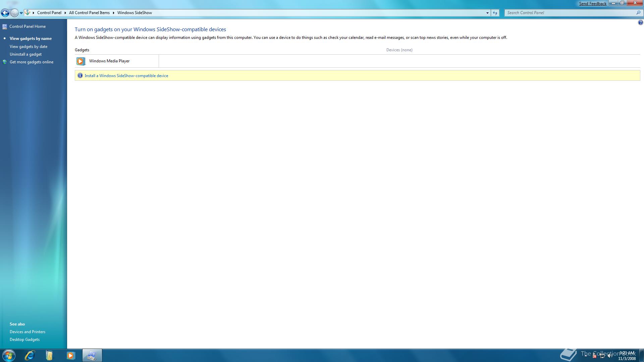Open recent pages dropdown next to Forward
The height and width of the screenshot is (362, 644).
click(x=21, y=13)
